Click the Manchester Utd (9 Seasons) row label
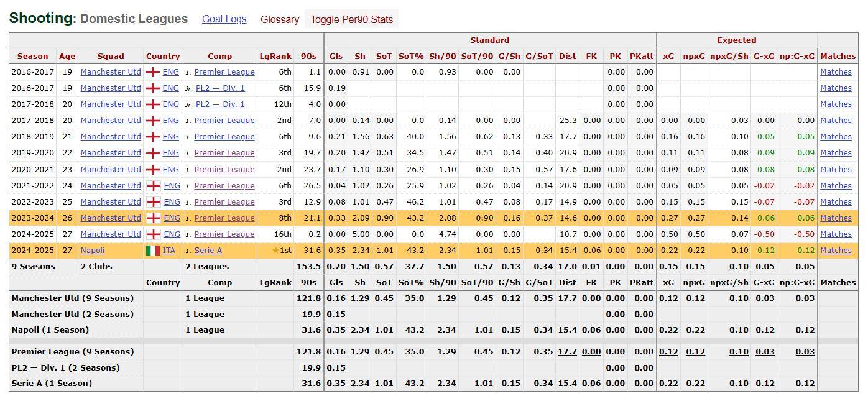Screen dimensions: 868x401 click(73, 298)
